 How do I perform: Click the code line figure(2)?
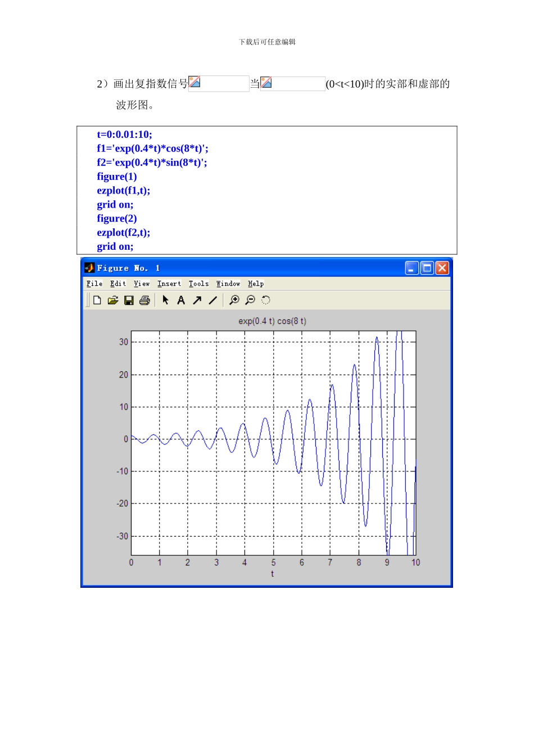[117, 218]
